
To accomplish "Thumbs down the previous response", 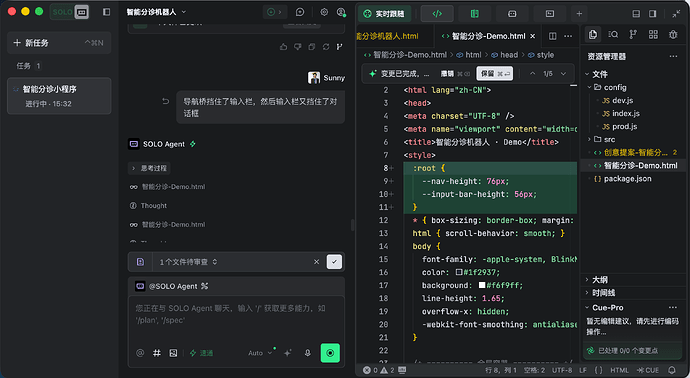I will [297, 47].
